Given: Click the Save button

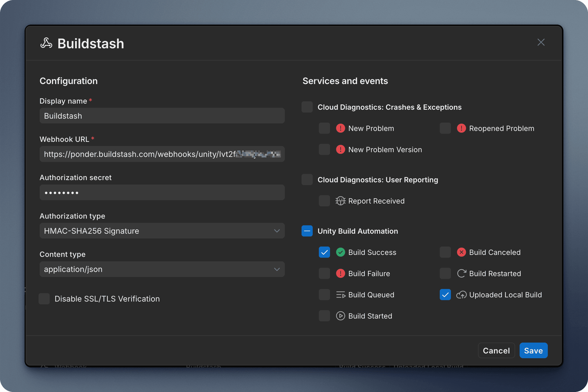Looking at the screenshot, I should coord(533,350).
